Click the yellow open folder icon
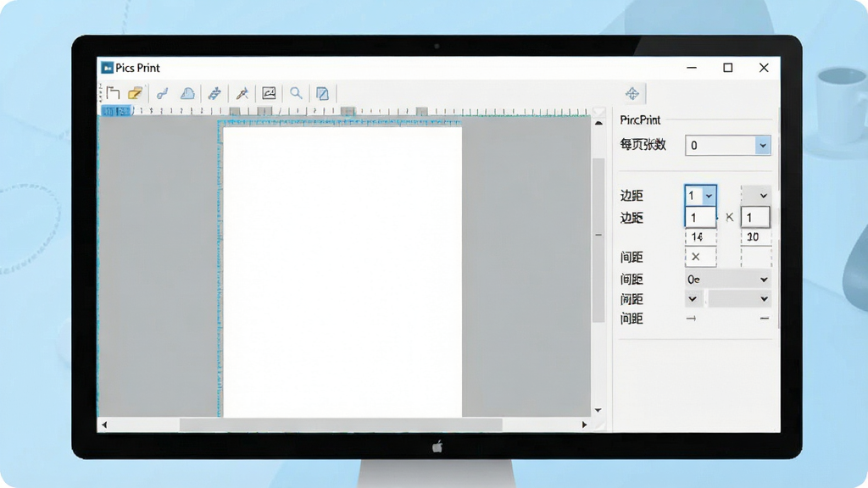 135,93
